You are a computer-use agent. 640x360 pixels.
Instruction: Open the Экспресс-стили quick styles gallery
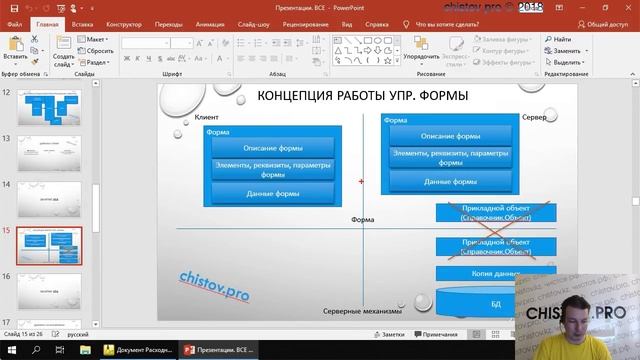[455, 51]
